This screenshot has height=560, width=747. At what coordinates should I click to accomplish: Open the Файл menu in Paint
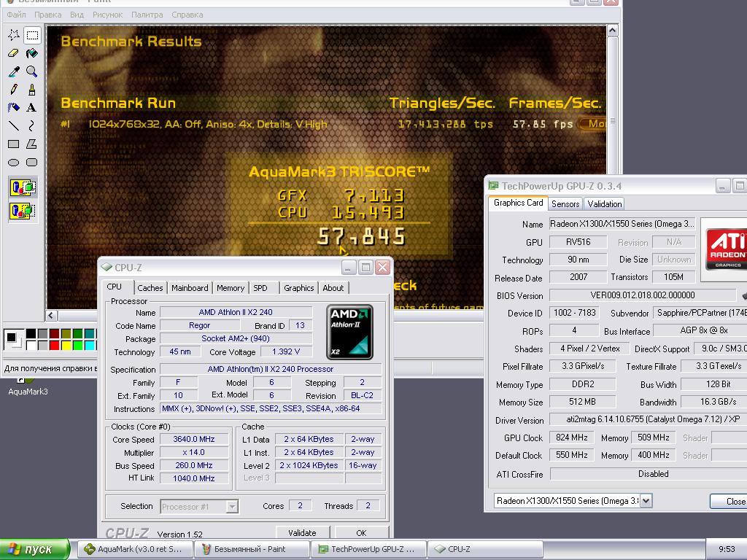point(16,15)
